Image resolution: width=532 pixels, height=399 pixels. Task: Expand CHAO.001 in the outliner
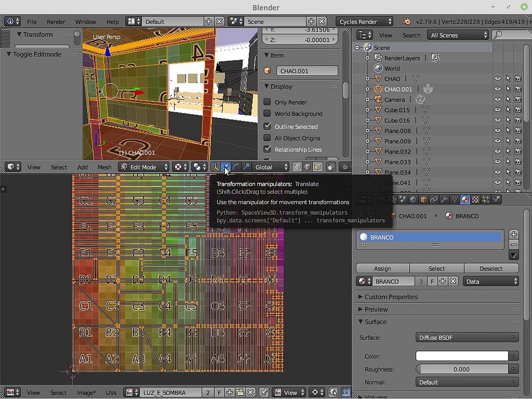tap(367, 89)
